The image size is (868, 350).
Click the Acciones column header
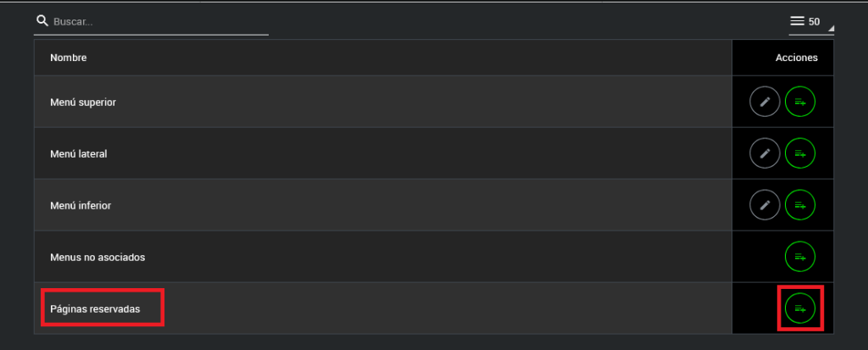click(796, 58)
